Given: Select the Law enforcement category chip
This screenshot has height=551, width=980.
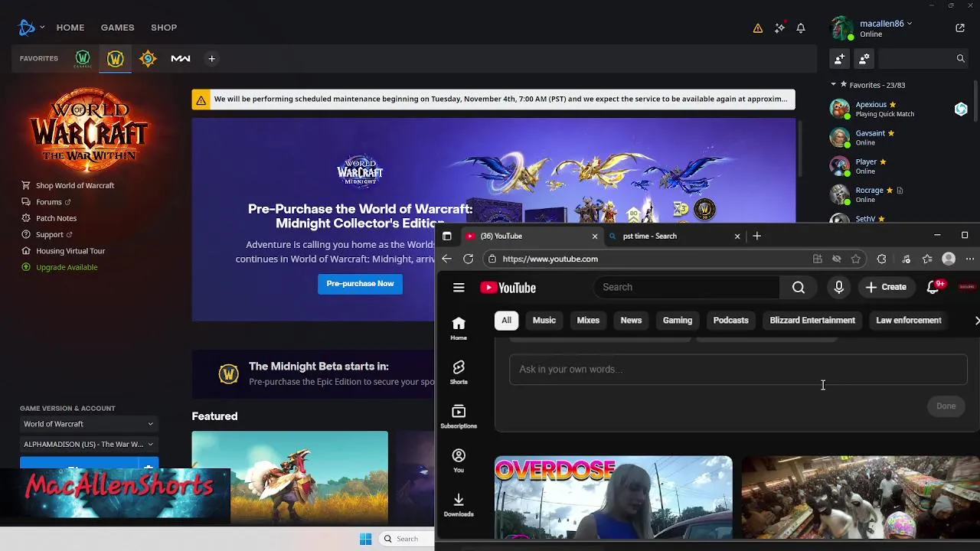Looking at the screenshot, I should (909, 321).
